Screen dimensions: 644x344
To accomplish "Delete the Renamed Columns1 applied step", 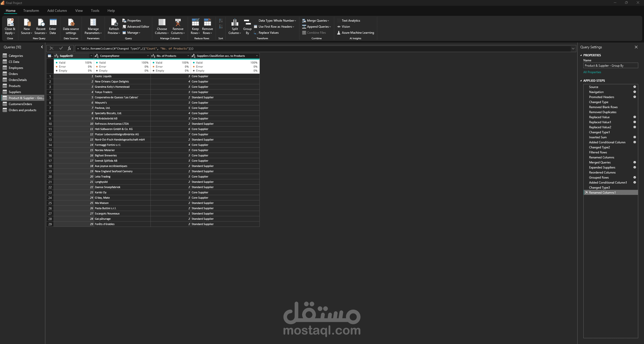I will tap(587, 193).
